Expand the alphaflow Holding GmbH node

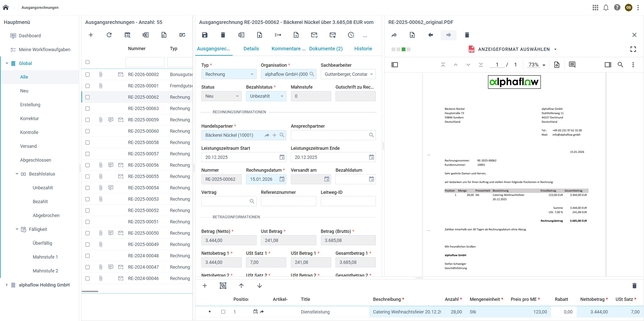click(x=7, y=285)
